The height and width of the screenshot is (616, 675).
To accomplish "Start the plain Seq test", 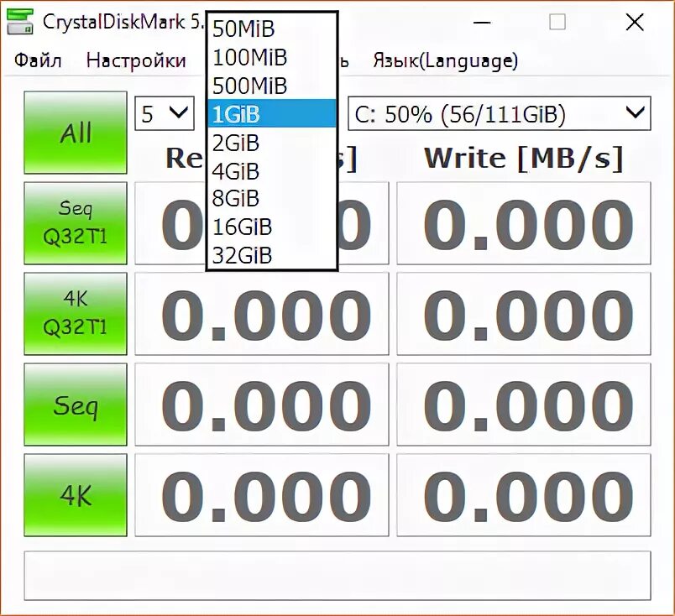I will click(76, 405).
